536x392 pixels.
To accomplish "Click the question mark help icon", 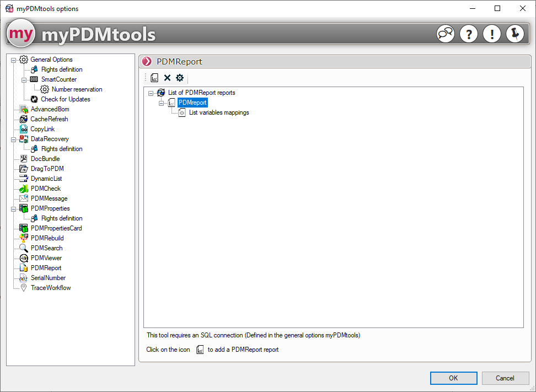I will coord(469,34).
